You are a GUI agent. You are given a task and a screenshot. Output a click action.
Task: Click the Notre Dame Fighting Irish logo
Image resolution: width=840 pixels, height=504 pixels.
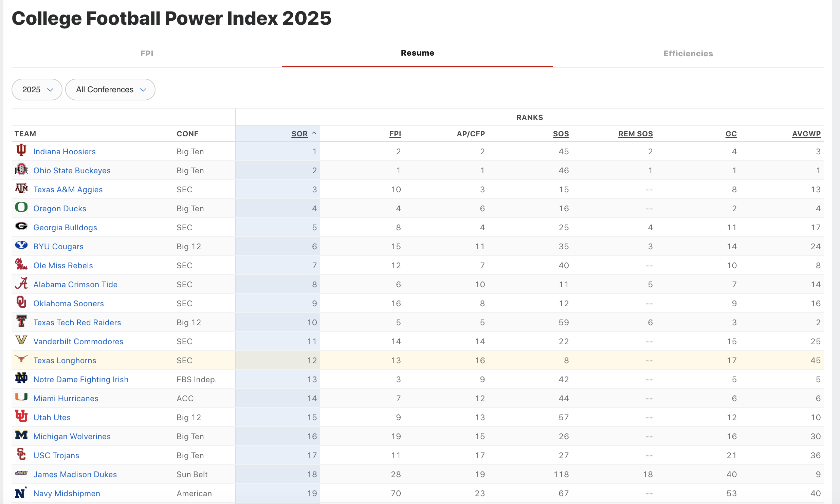21,378
